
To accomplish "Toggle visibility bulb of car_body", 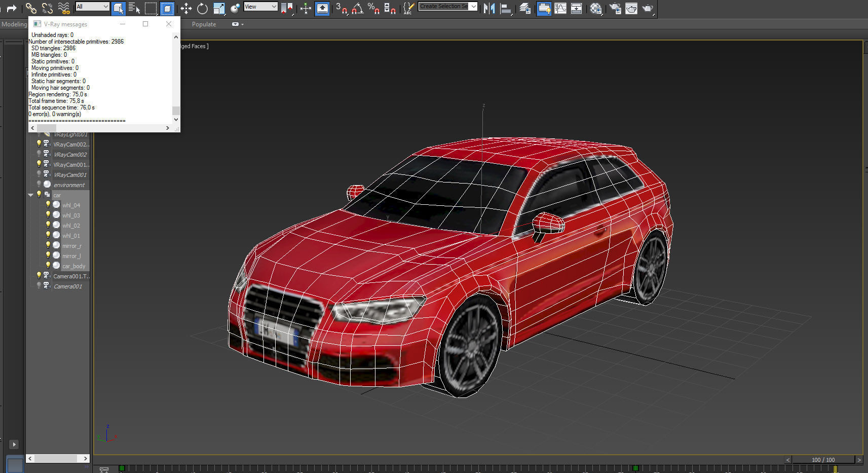I will coord(48,265).
